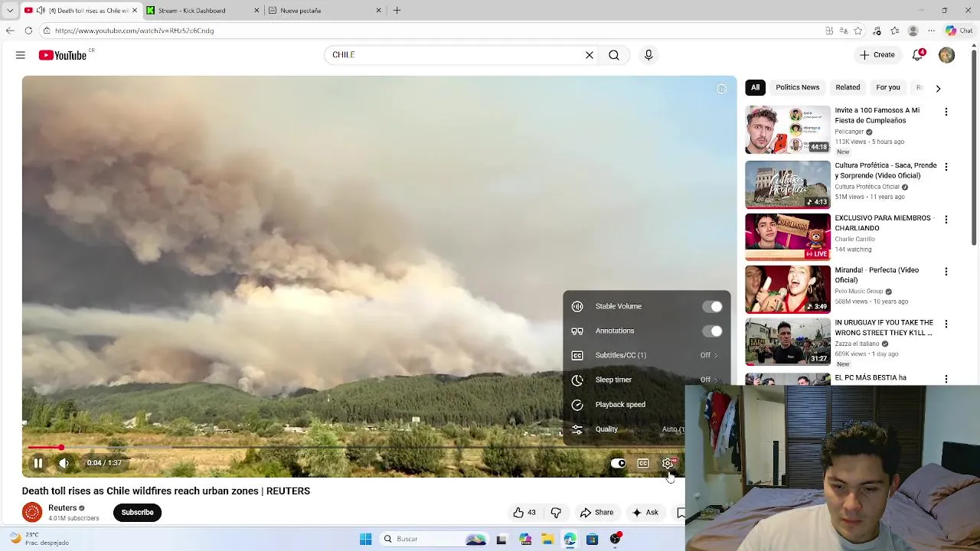
Task: Click the video info card icon
Action: (721, 89)
